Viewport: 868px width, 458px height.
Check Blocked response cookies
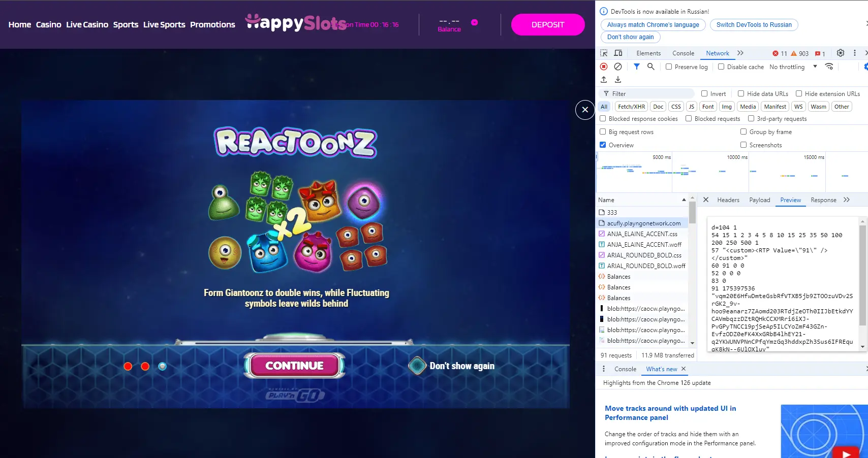(x=603, y=118)
